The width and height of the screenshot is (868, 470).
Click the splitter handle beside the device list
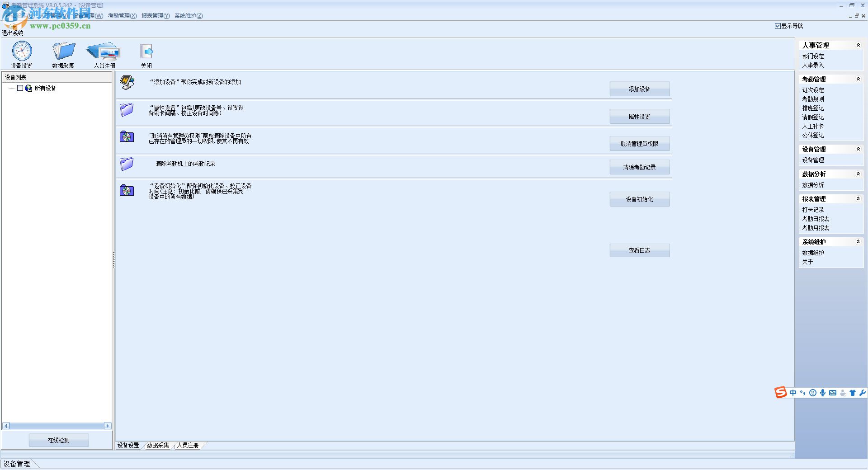pos(114,260)
